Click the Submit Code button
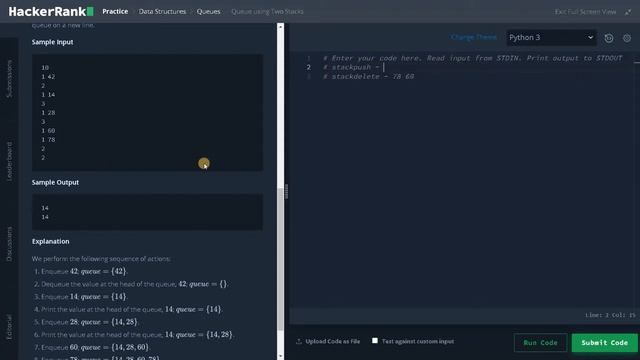 pos(604,342)
